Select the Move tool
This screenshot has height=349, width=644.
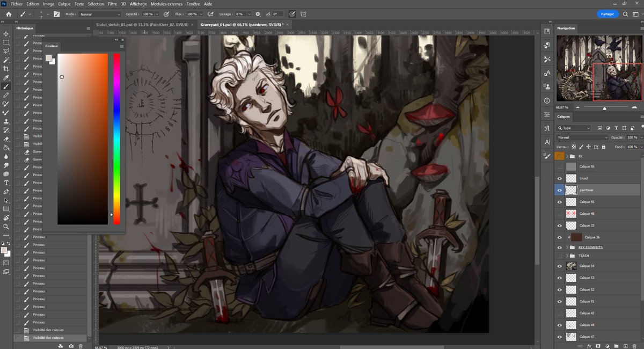[6, 33]
